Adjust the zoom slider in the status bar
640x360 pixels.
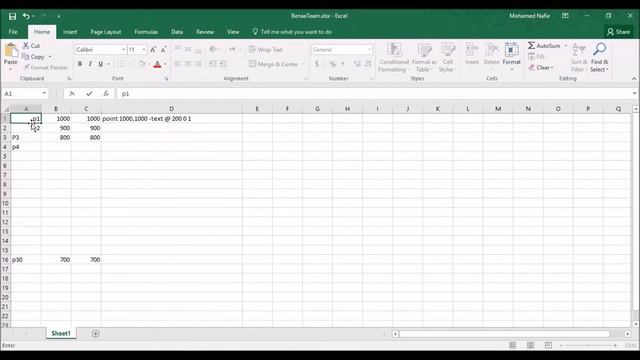pyautogui.click(x=588, y=345)
